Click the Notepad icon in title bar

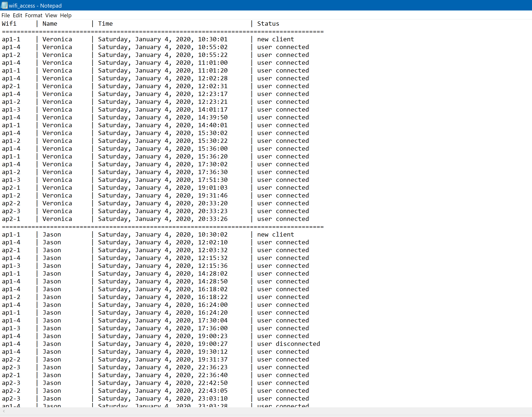(4, 5)
